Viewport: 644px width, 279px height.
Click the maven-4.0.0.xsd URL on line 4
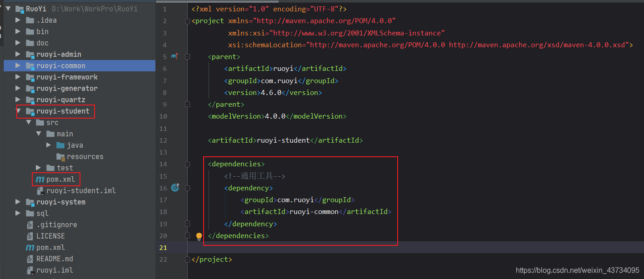tap(537, 45)
